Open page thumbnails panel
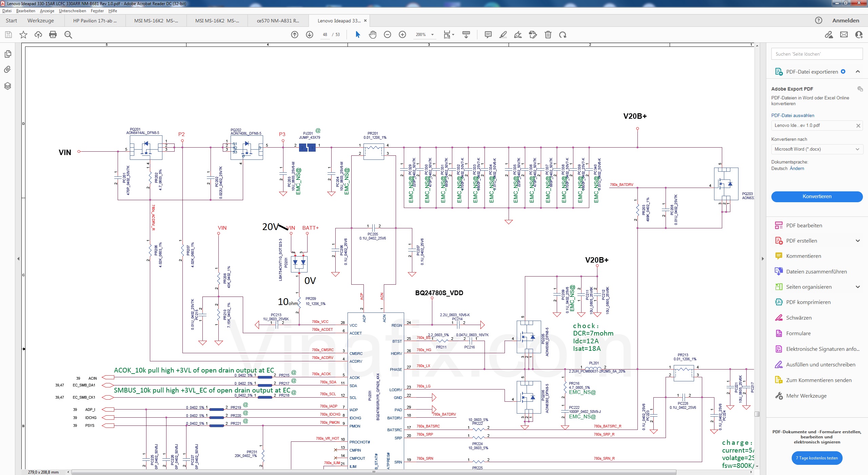This screenshot has width=868, height=475. 7,54
